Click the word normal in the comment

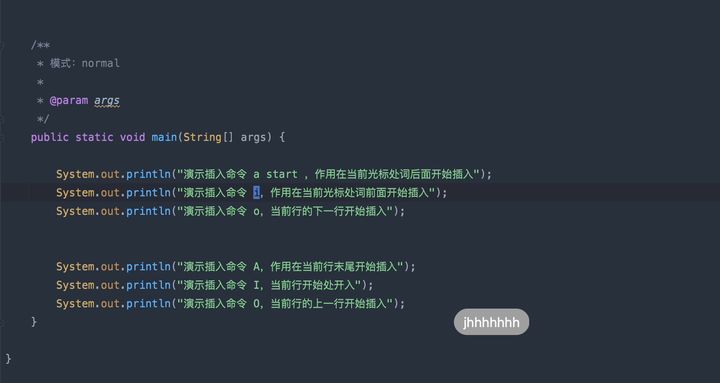point(101,63)
